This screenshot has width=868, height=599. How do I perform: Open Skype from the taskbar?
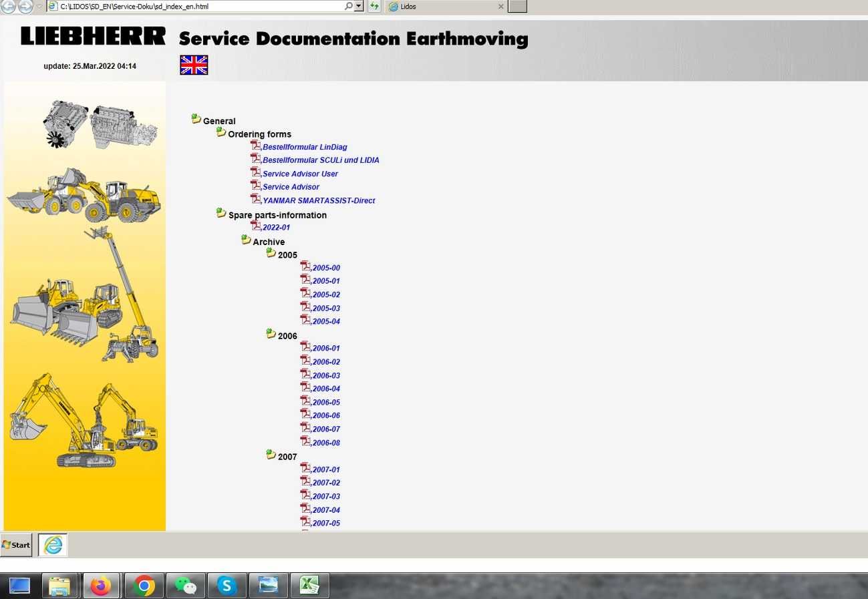227,586
